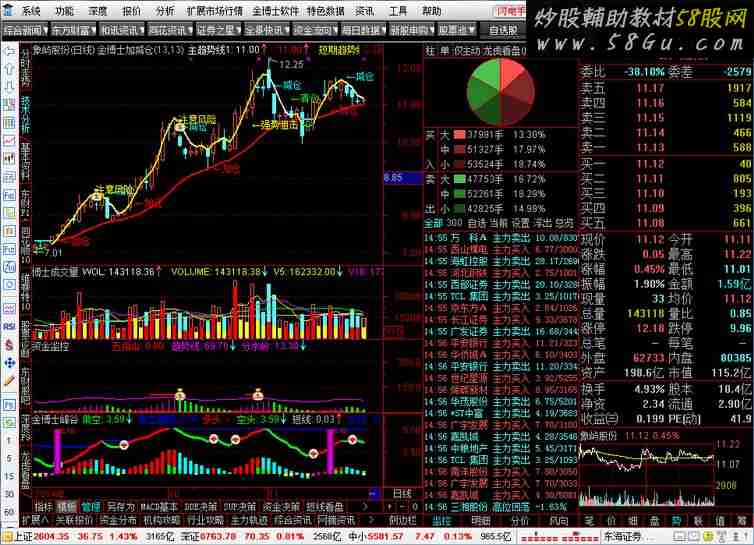The image size is (754, 545).
Task: Click the candlestick chart icon in left toolbar
Action: (9, 158)
